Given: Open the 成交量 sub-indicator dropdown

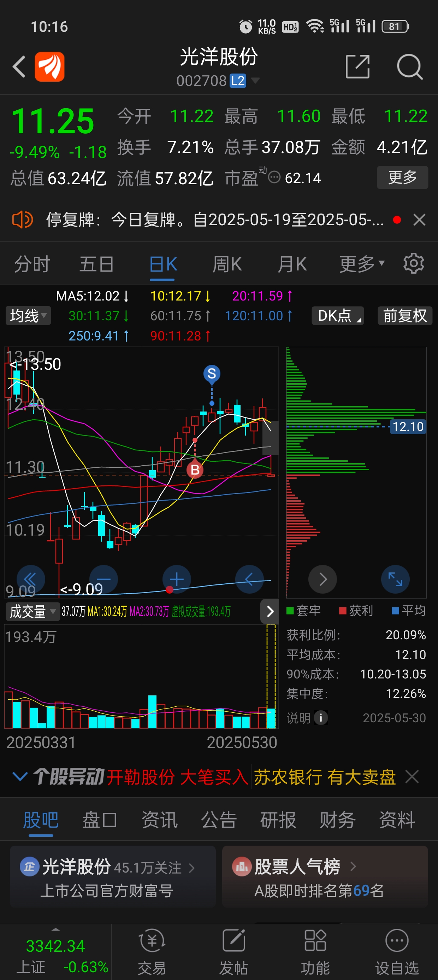Looking at the screenshot, I should 33,611.
